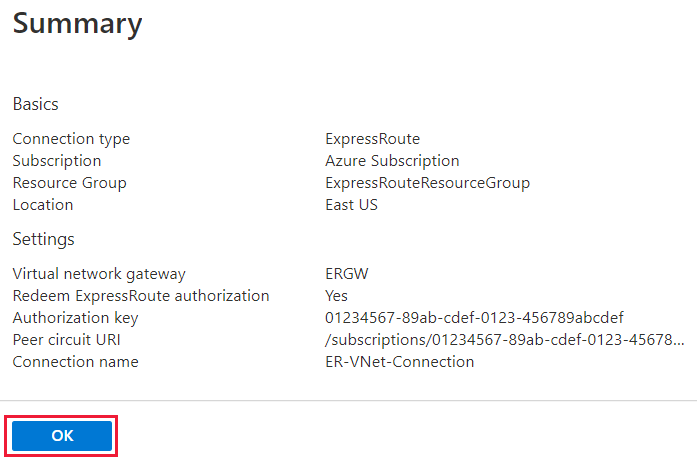697x460 pixels.
Task: Click the Azure Subscription value
Action: (x=392, y=161)
